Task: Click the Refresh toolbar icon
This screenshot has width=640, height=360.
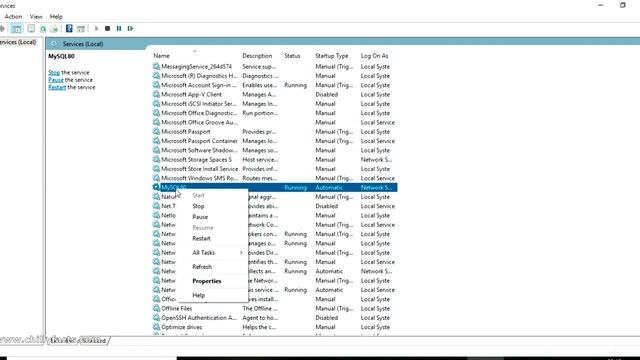Action: click(x=42, y=29)
